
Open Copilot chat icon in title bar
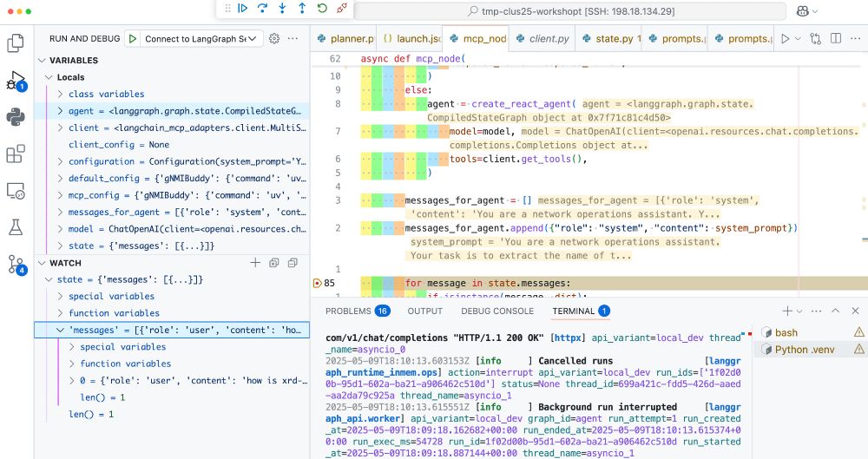tap(803, 11)
